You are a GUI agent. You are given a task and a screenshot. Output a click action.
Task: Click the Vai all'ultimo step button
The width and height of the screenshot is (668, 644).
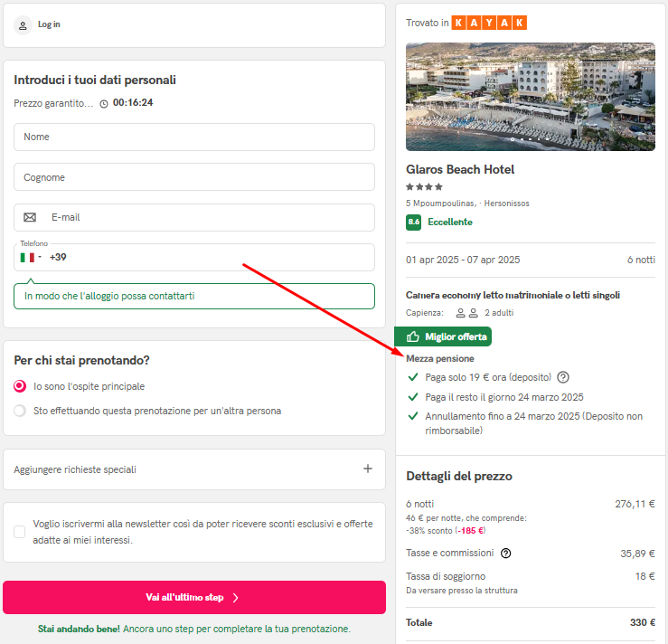coord(194,597)
